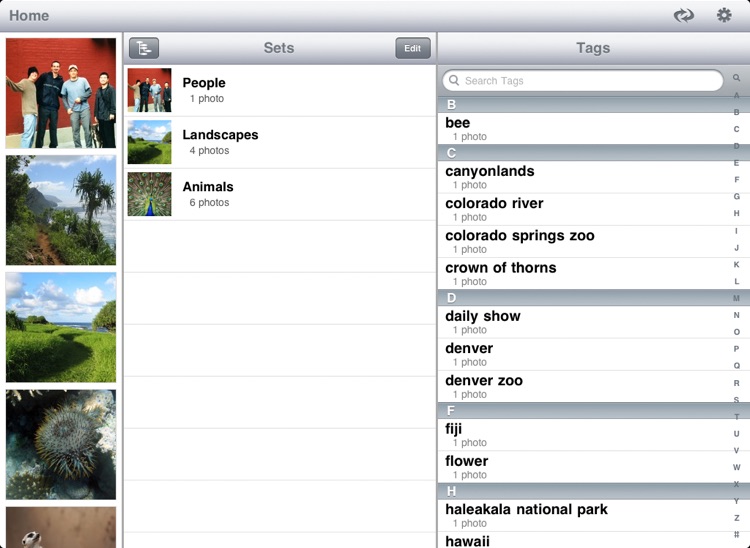Viewport: 750px width, 548px height.
Task: Select the 'flower' tag
Action: (585, 467)
